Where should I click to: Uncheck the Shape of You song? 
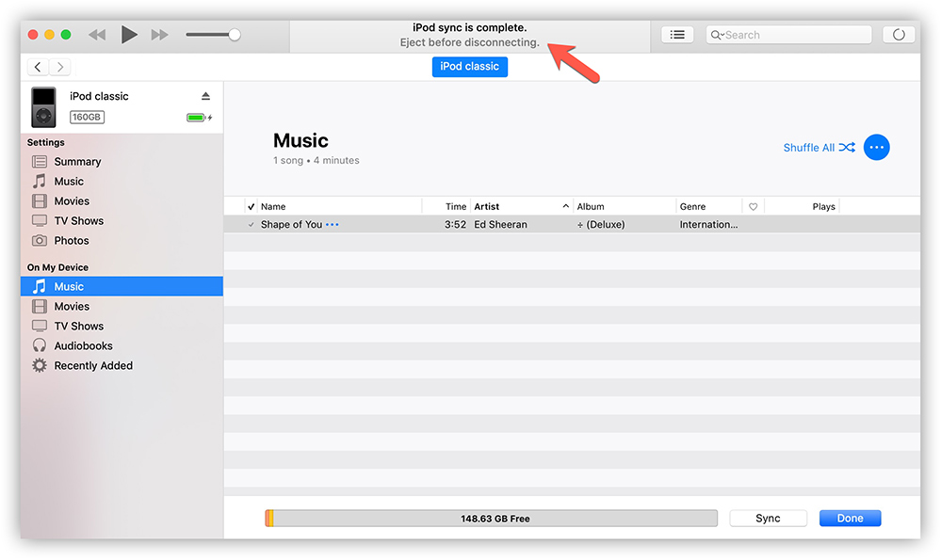(x=251, y=225)
